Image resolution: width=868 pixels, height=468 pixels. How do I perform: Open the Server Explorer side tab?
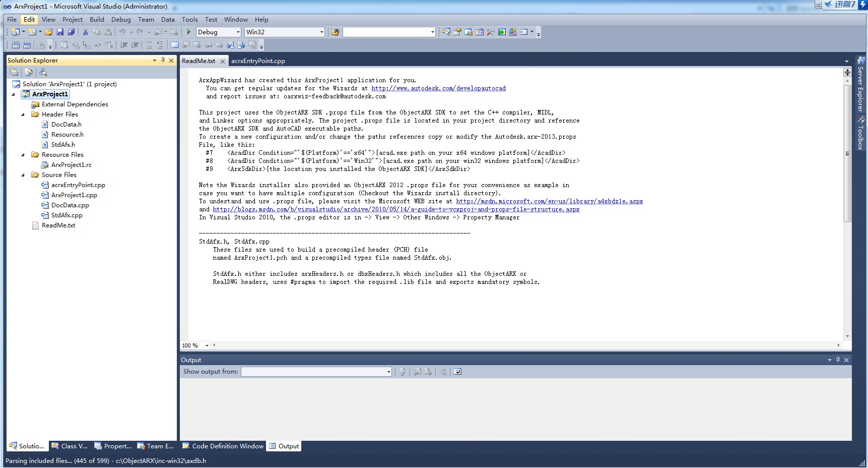pos(860,84)
